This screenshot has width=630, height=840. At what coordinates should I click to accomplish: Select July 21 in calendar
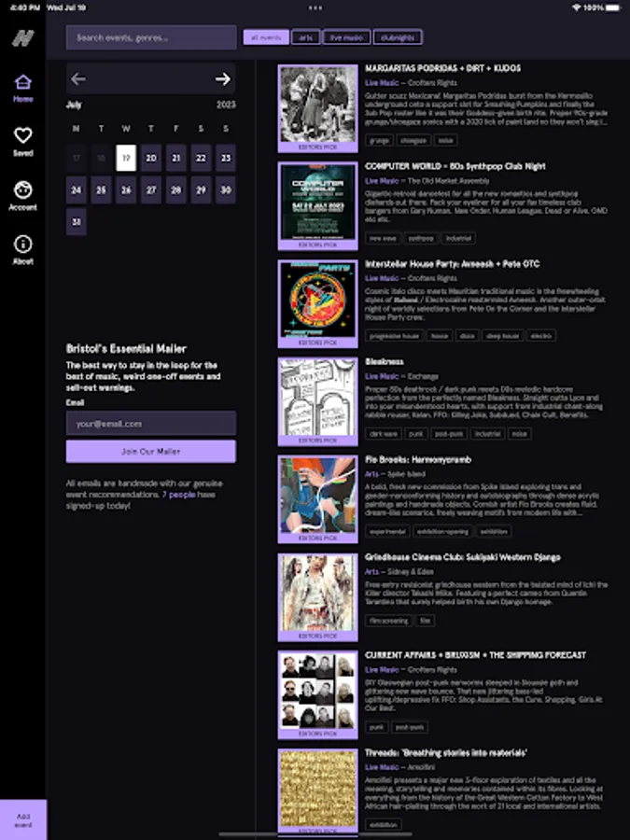pos(175,158)
